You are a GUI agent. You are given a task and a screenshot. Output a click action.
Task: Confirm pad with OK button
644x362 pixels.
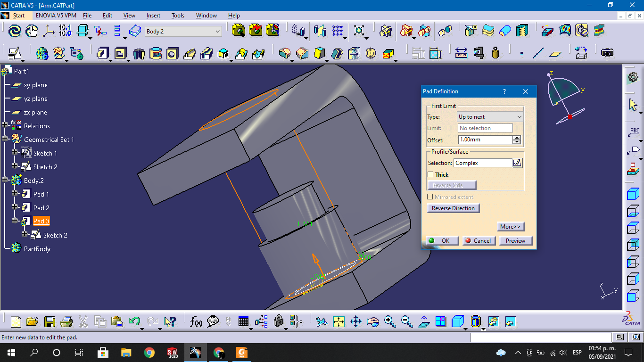tap(441, 240)
